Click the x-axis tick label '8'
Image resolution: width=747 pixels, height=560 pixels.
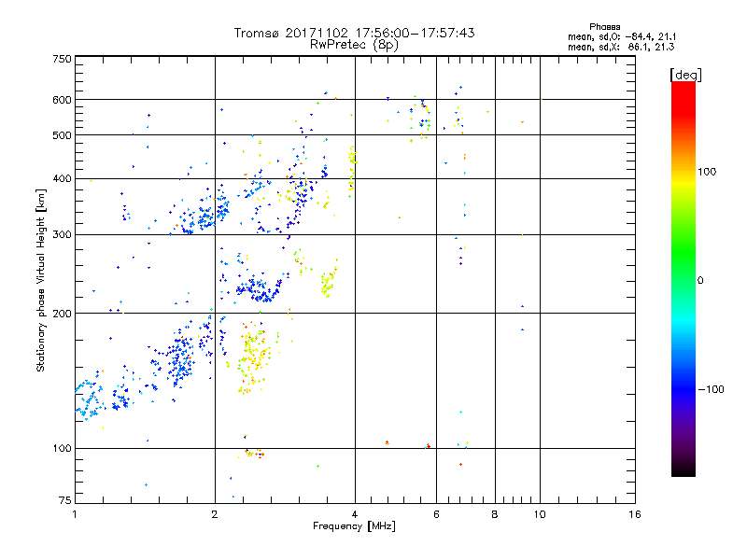pos(495,514)
